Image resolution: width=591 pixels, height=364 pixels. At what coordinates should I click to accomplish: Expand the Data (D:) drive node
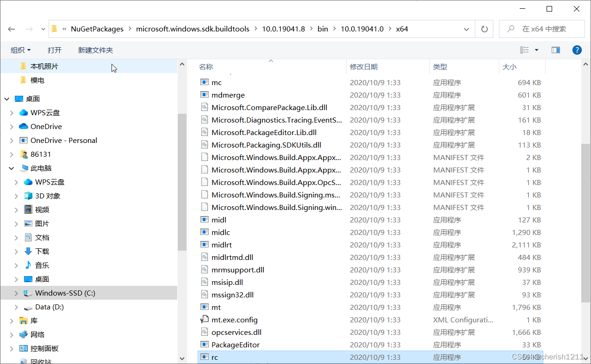[x=16, y=307]
